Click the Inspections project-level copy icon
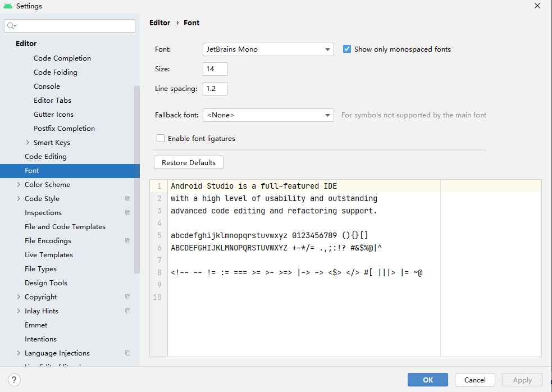The width and height of the screenshot is (552, 392). [x=128, y=213]
